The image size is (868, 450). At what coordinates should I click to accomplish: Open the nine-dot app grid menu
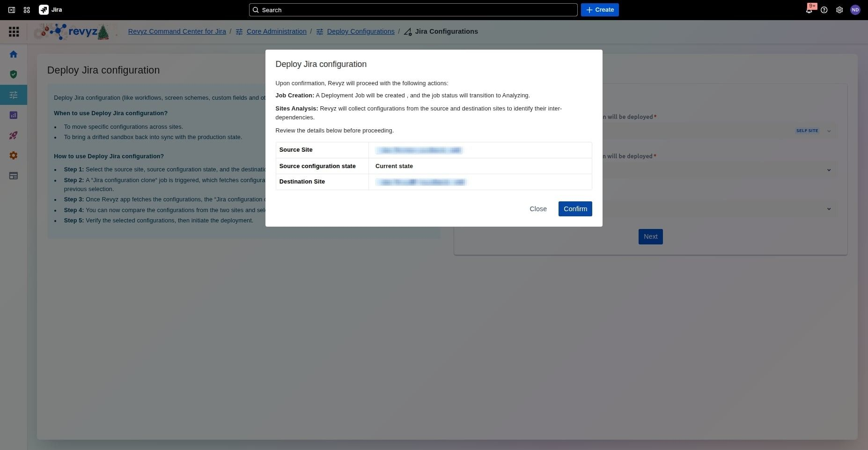(x=14, y=31)
